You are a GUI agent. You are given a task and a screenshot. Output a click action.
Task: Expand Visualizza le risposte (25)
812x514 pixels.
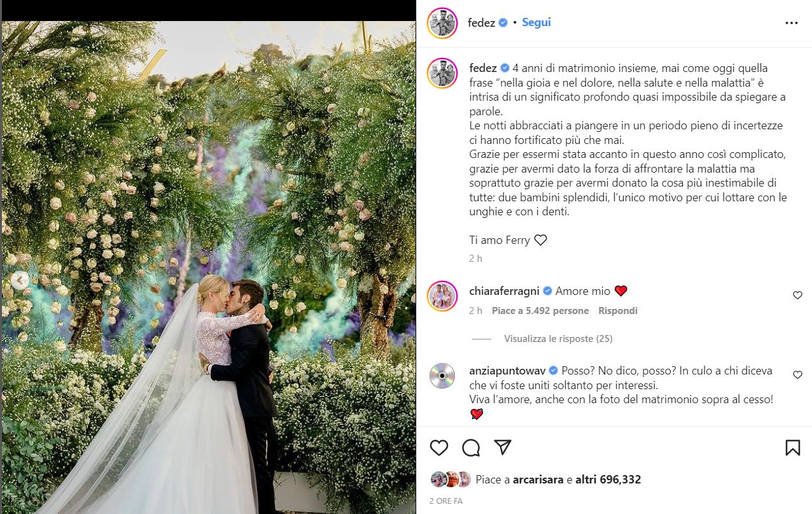click(x=558, y=339)
